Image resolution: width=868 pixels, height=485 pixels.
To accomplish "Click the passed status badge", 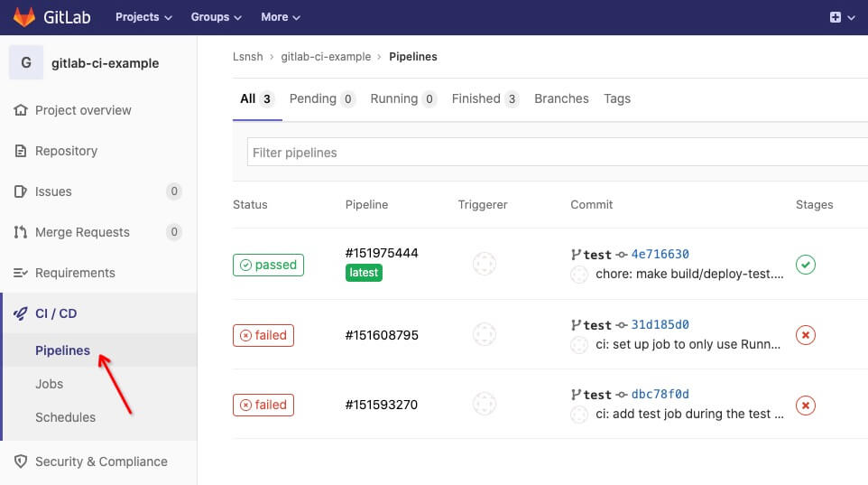I will [x=269, y=265].
